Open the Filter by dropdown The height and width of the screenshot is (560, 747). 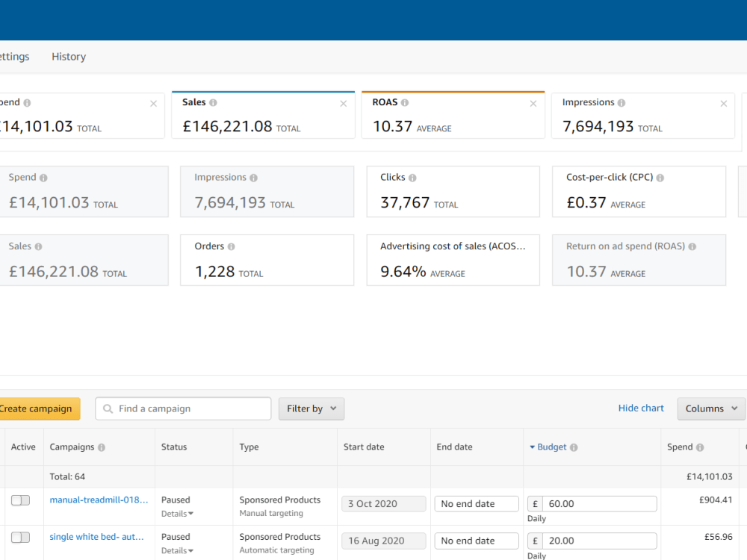311,408
